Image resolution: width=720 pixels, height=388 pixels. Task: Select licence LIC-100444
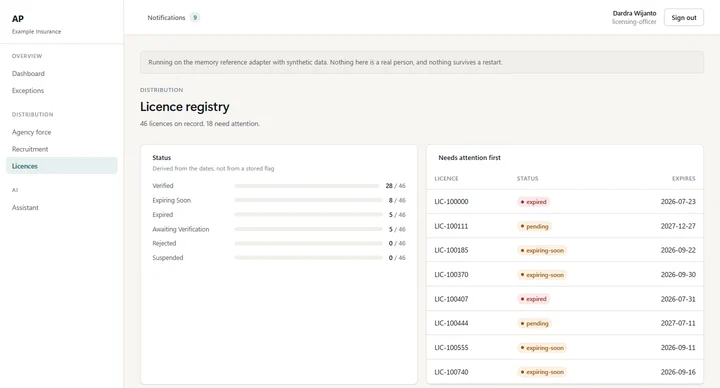click(451, 323)
